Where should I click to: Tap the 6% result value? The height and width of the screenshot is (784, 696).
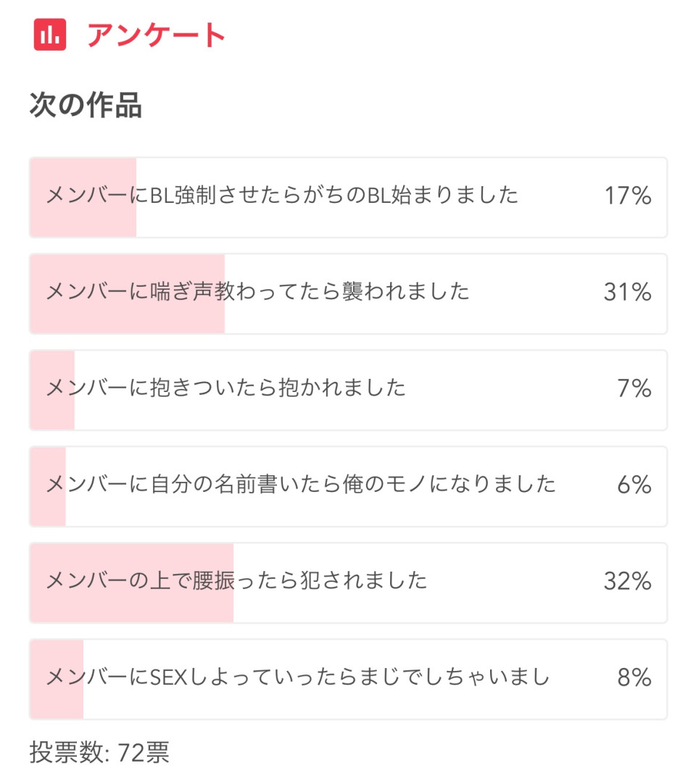click(634, 485)
